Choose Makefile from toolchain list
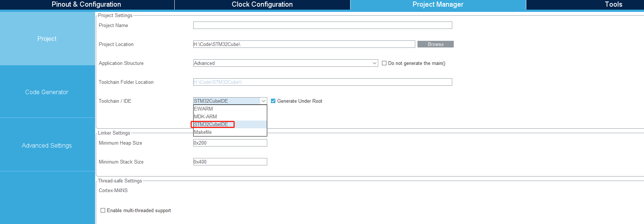Screen dimensions: 644x224 230,132
